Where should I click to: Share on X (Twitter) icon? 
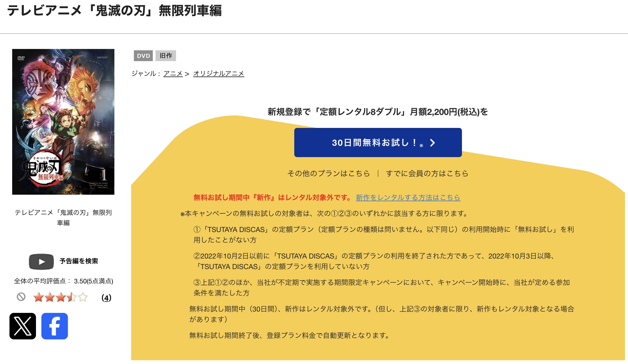click(23, 326)
